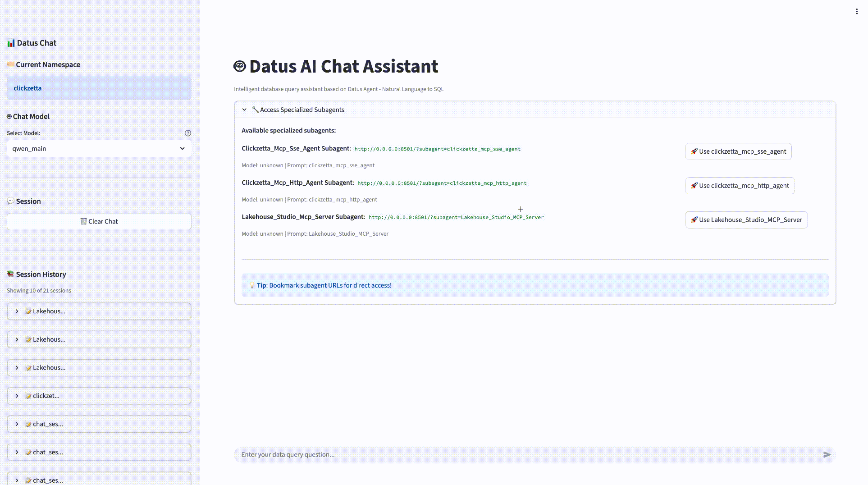
Task: Click the help icon beside Select Model
Action: [188, 133]
